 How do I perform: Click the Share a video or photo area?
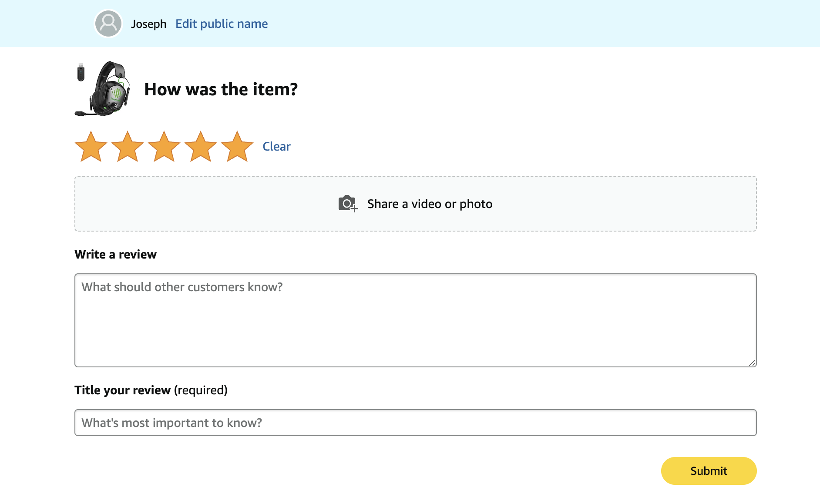(x=416, y=204)
